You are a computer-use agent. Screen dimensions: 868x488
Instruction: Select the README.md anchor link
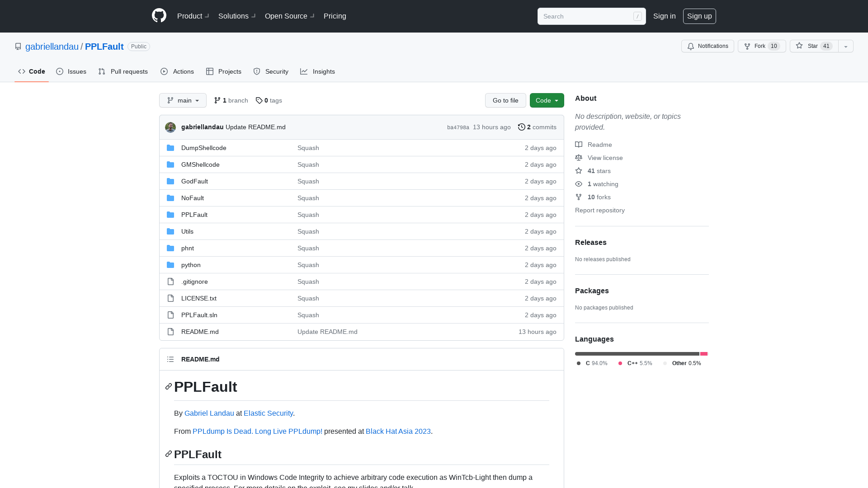click(x=169, y=387)
